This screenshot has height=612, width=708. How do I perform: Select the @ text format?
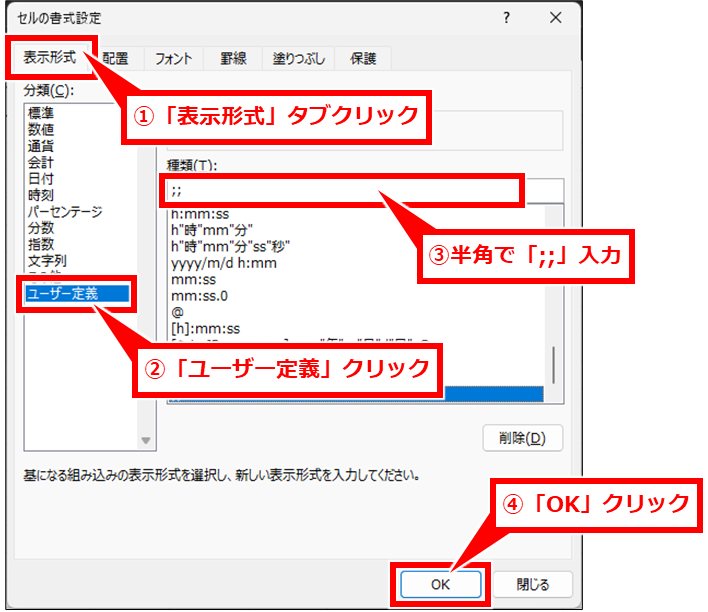177,312
